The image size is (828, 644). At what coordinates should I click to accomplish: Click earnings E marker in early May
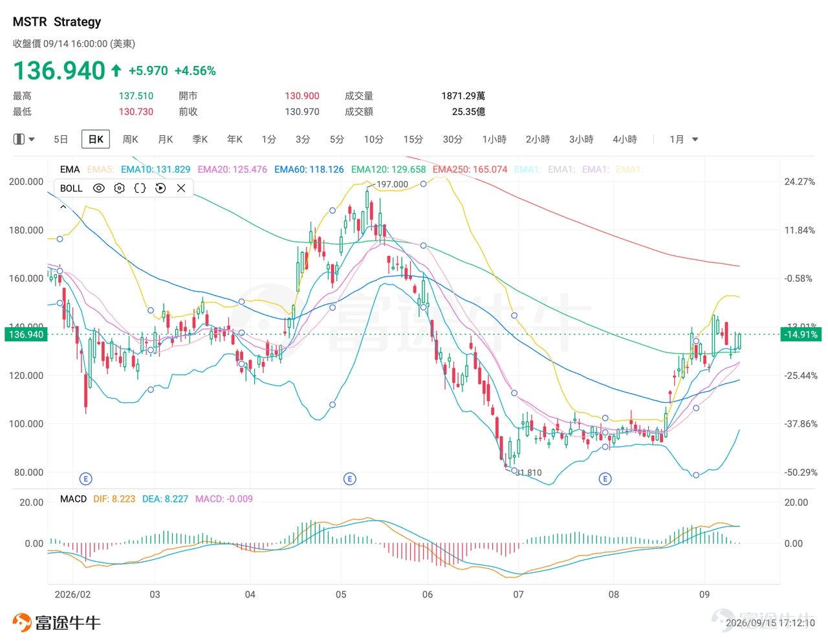[x=349, y=479]
